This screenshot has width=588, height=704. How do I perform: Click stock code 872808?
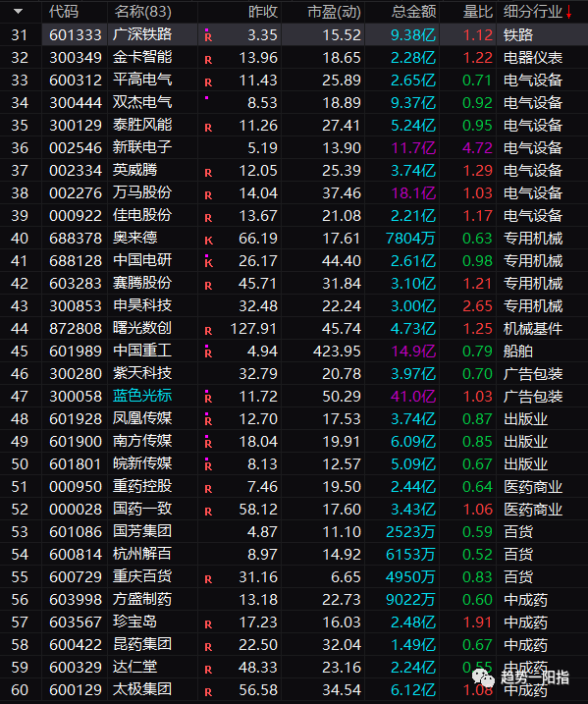76,328
